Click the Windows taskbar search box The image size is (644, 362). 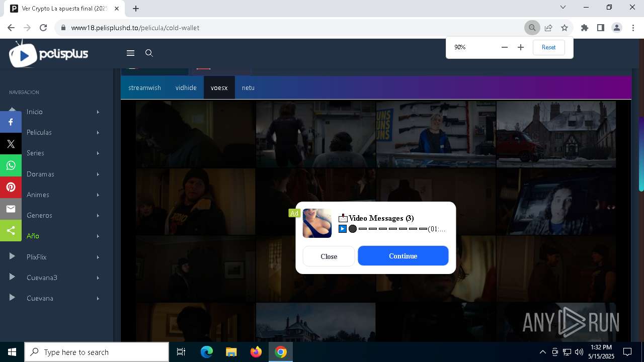[97, 352]
